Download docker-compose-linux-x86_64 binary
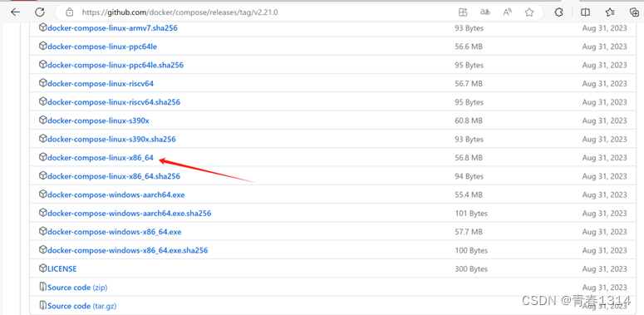Viewport: 644px width, 315px height. 101,158
